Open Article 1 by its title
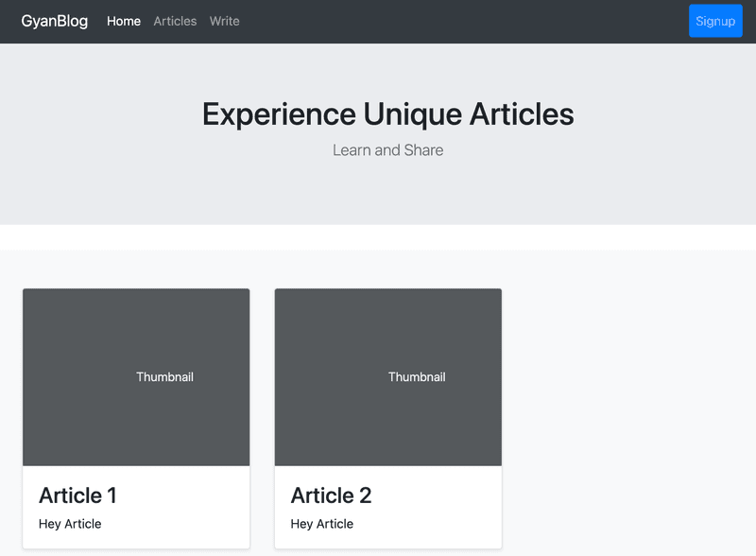Screen dimensions: 756x556 78,495
